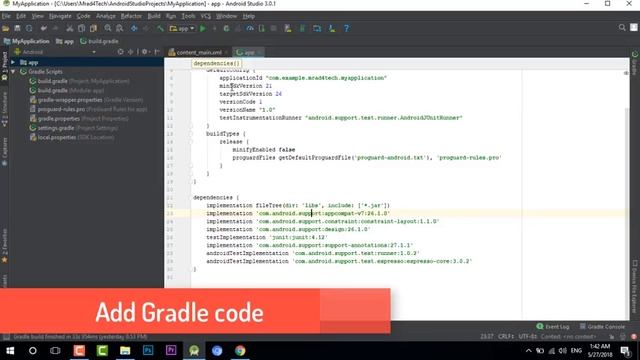Open the app run configuration dropdown

[x=182, y=29]
